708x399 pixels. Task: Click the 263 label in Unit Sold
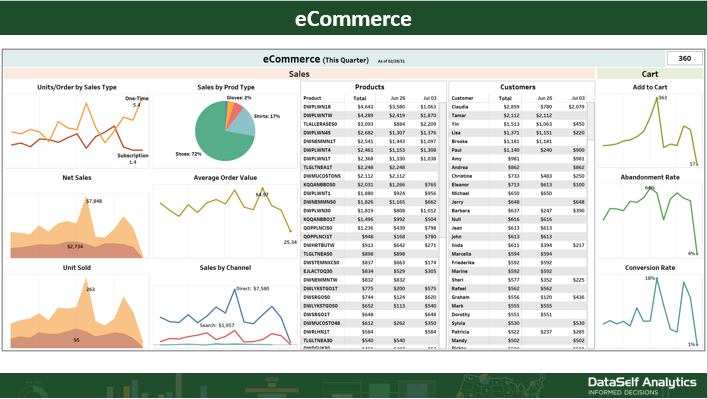coord(90,289)
